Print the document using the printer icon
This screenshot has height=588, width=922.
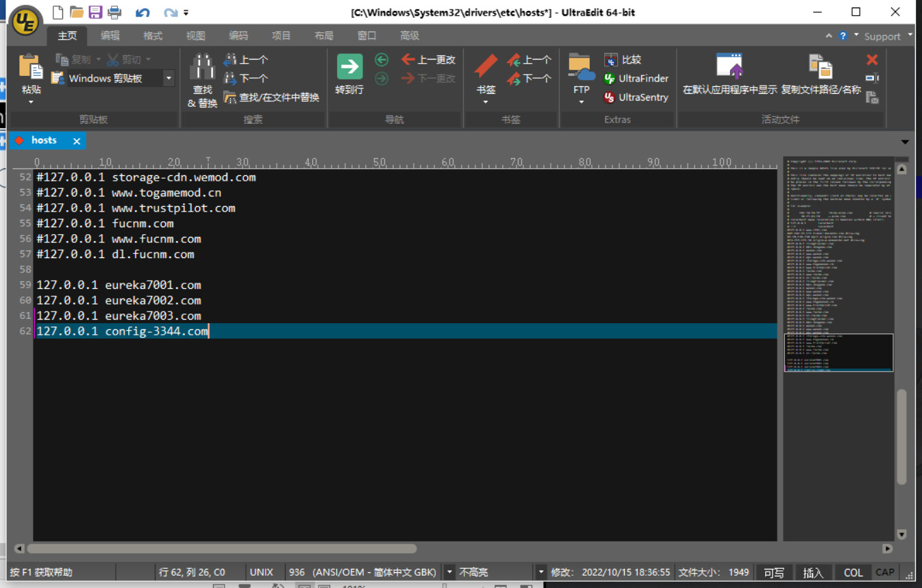tap(114, 12)
